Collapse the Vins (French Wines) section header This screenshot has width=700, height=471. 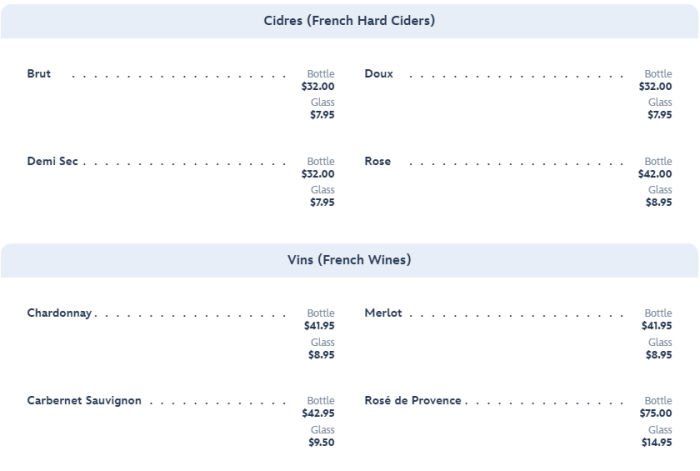click(349, 260)
